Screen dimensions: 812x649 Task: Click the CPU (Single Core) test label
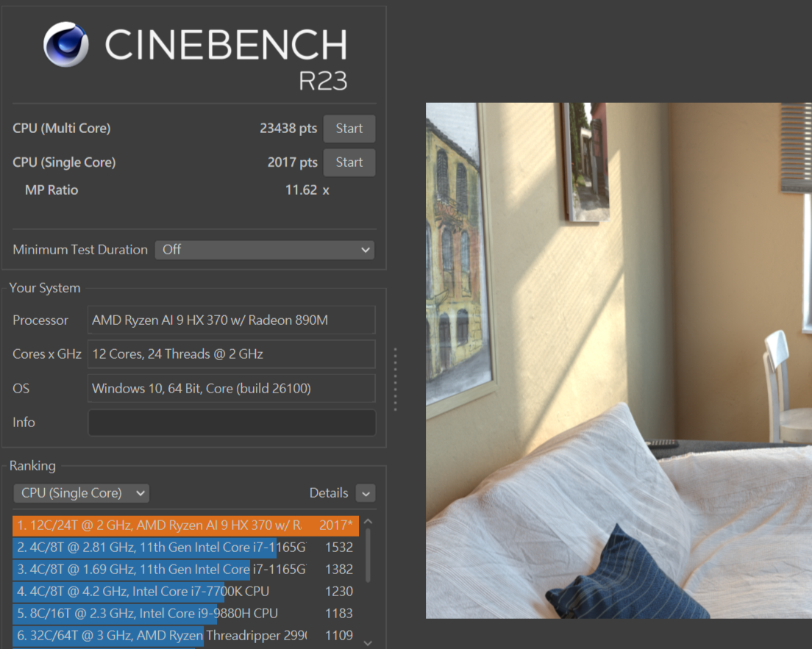tap(64, 162)
